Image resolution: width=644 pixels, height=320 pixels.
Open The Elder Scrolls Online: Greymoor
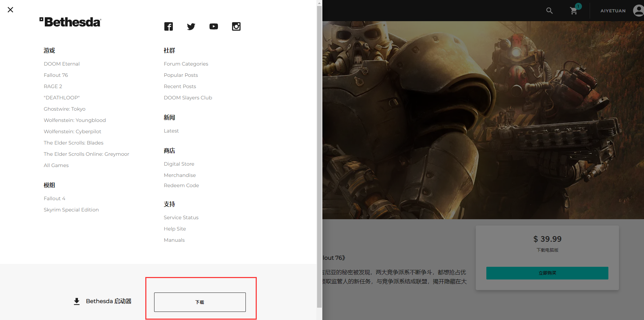(x=86, y=154)
